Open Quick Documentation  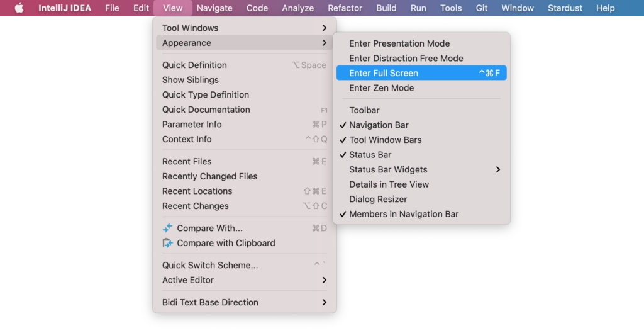(245, 110)
